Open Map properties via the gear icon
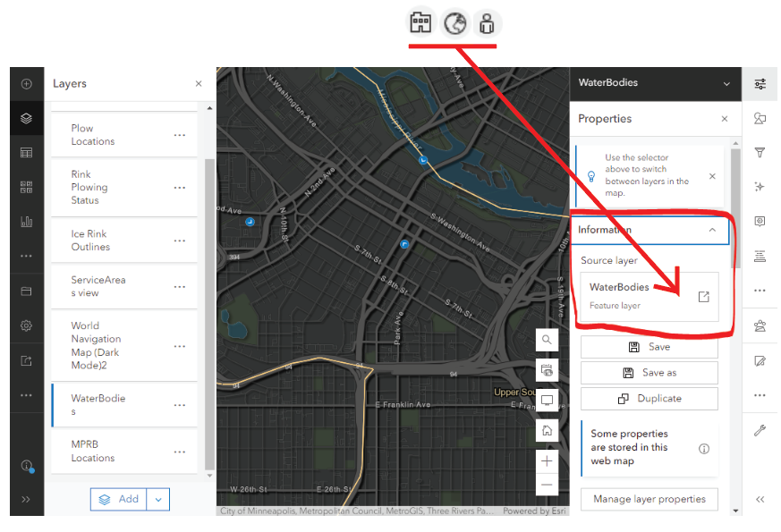This screenshot has width=781, height=532. pyautogui.click(x=26, y=325)
